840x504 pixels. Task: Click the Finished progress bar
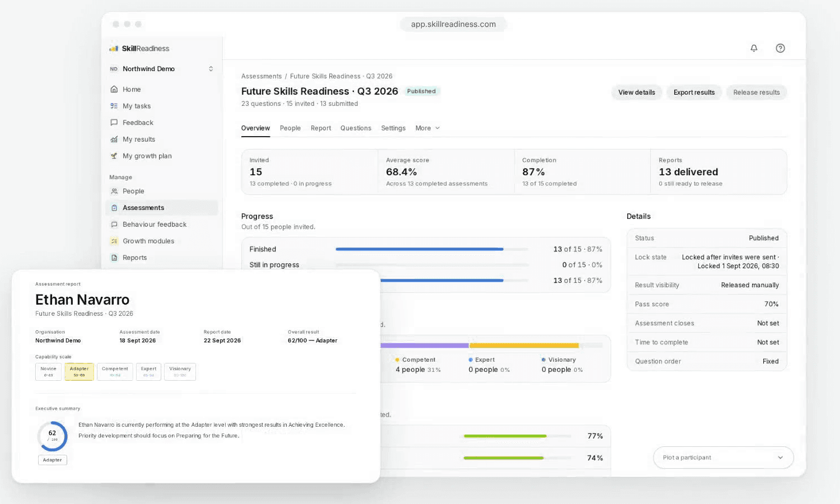pyautogui.click(x=432, y=249)
